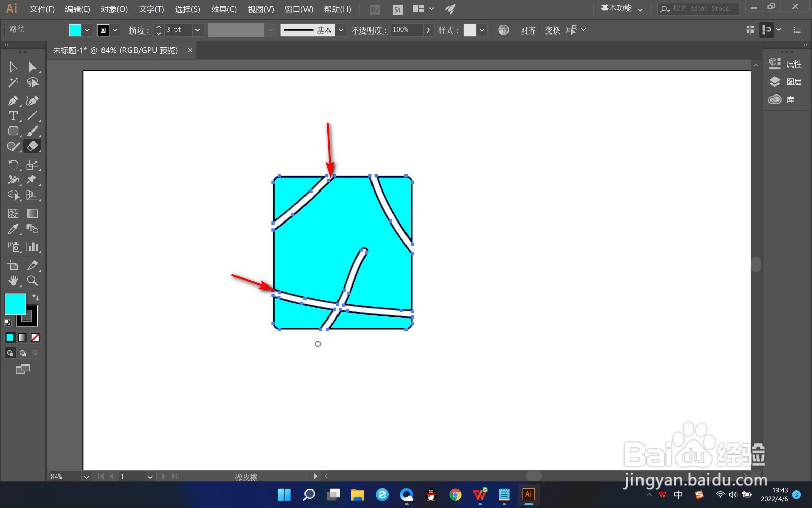This screenshot has width=812, height=508.
Task: Select the Puppet Warp pin tool
Action: (x=32, y=180)
